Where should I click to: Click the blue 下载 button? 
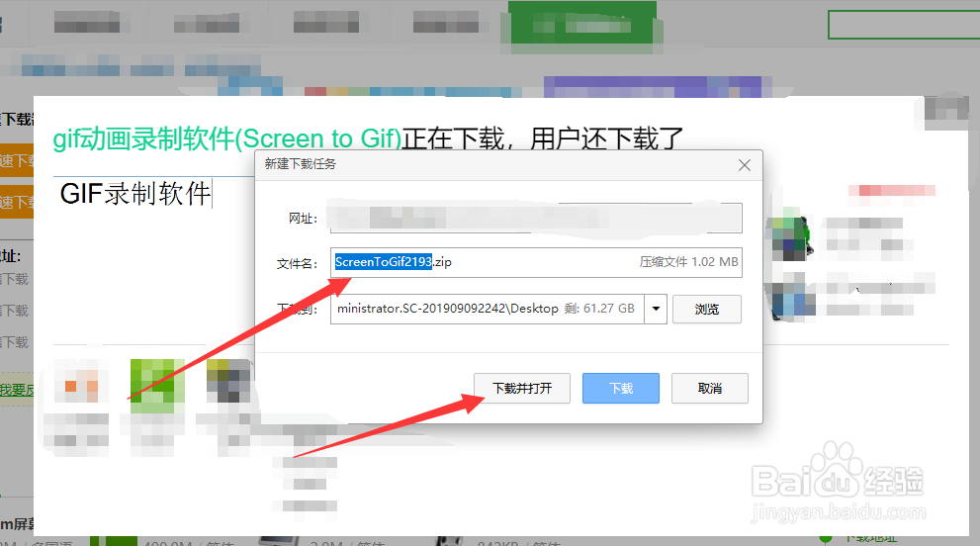621,389
